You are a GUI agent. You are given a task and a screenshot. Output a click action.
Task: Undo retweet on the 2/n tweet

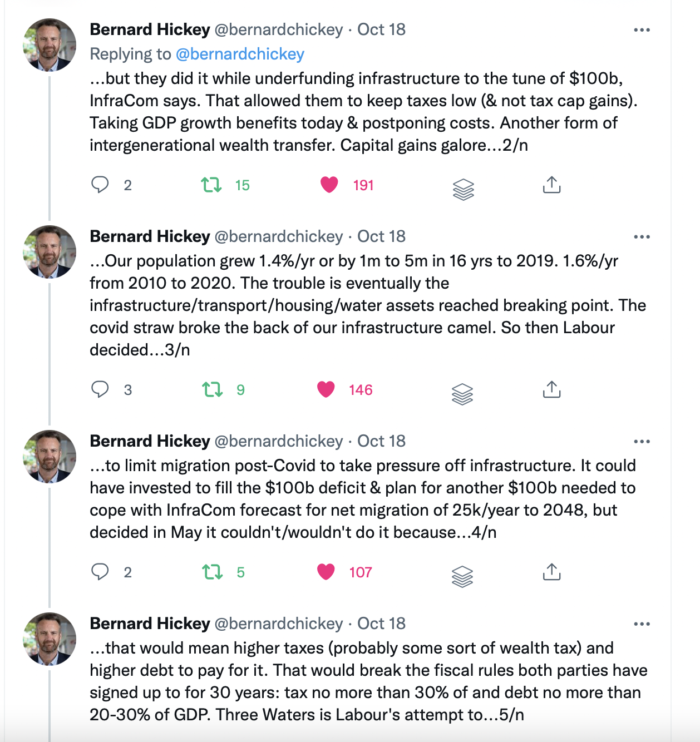click(211, 185)
